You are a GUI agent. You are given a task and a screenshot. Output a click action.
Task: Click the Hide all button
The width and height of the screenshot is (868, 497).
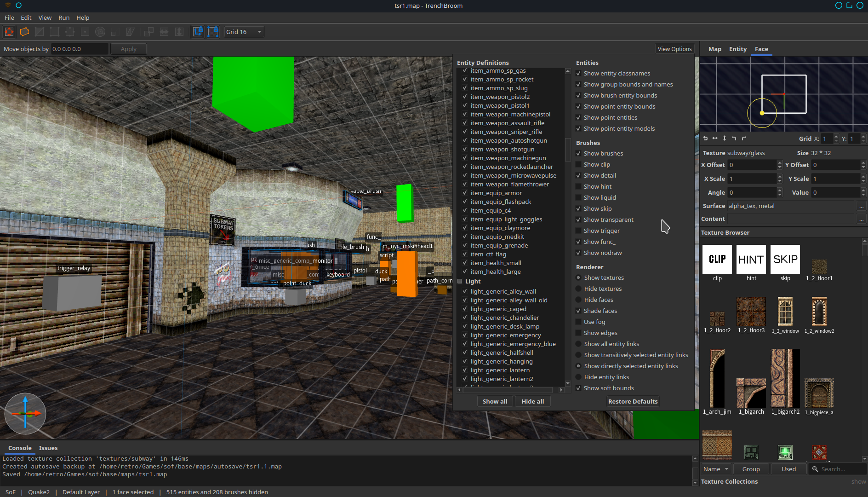pos(533,401)
